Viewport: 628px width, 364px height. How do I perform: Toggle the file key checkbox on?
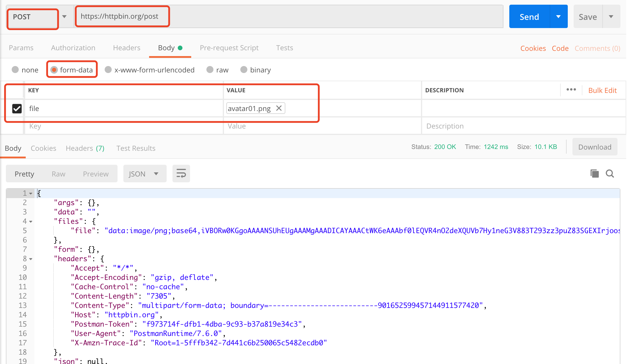(x=16, y=108)
